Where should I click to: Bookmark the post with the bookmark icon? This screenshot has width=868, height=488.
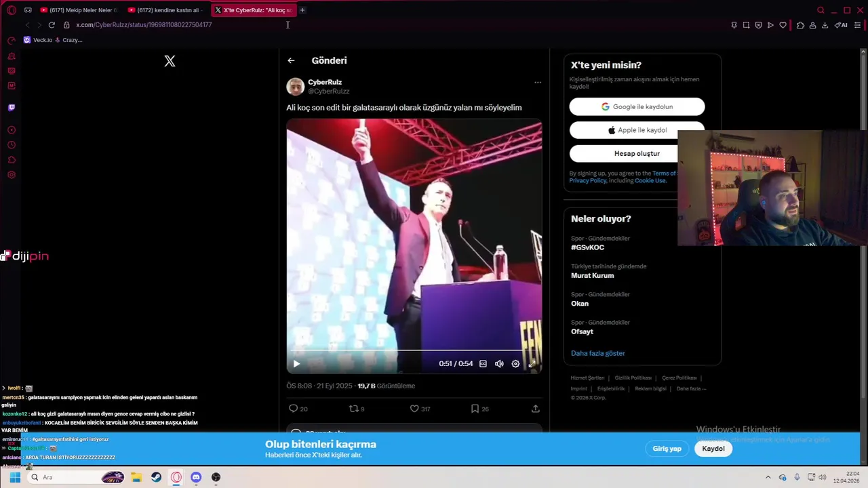coord(475,409)
